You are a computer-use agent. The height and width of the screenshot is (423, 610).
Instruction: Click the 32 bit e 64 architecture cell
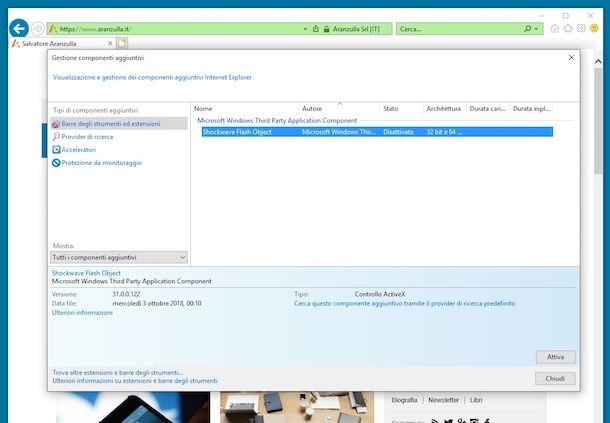(x=444, y=132)
